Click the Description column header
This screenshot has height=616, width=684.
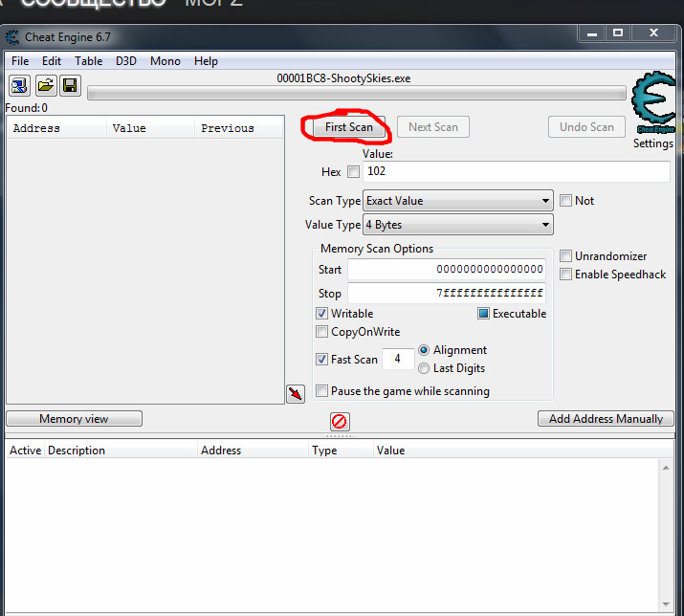tap(121, 451)
